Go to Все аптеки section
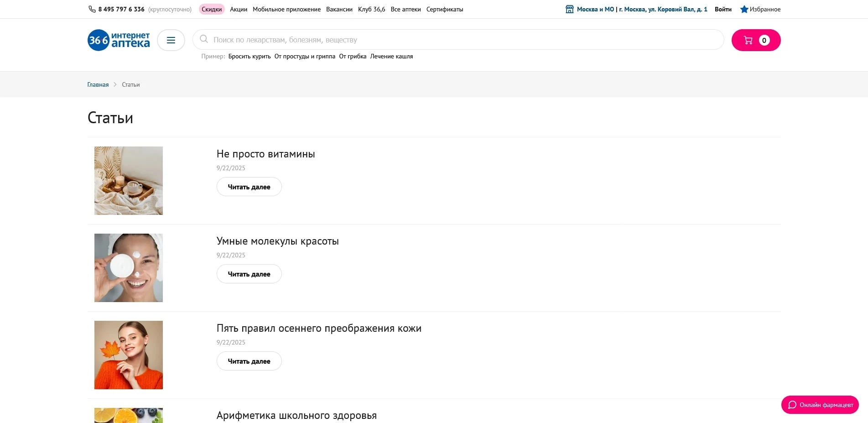The image size is (868, 423). click(405, 9)
